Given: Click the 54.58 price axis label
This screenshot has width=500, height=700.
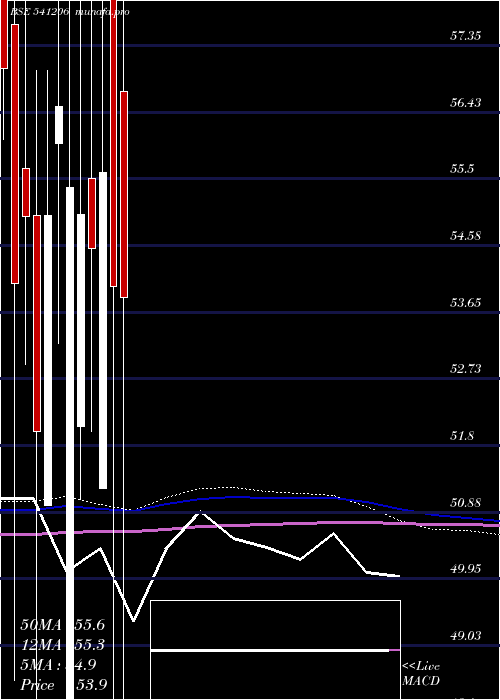Looking at the screenshot, I should [465, 235].
